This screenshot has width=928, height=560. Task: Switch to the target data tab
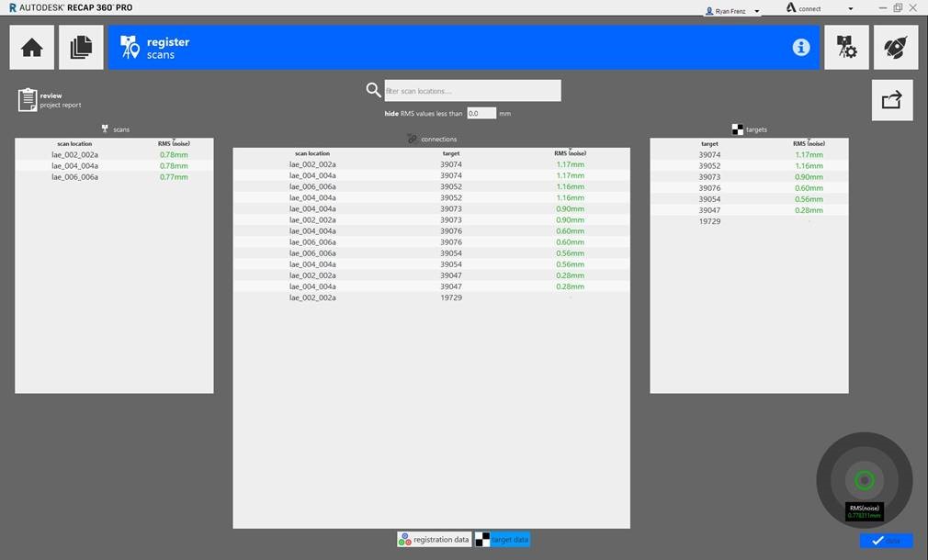(503, 539)
